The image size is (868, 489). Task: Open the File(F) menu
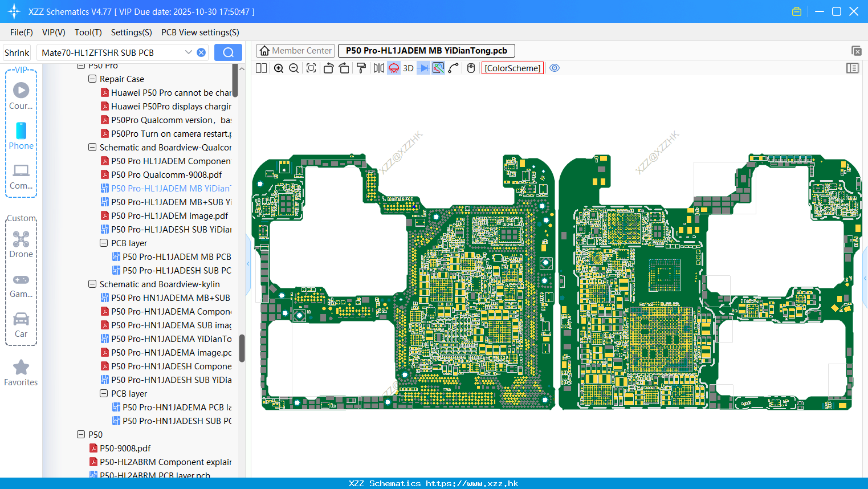(22, 32)
